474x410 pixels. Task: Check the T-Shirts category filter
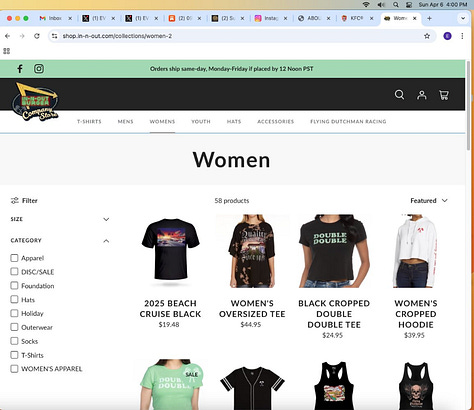[x=14, y=355]
